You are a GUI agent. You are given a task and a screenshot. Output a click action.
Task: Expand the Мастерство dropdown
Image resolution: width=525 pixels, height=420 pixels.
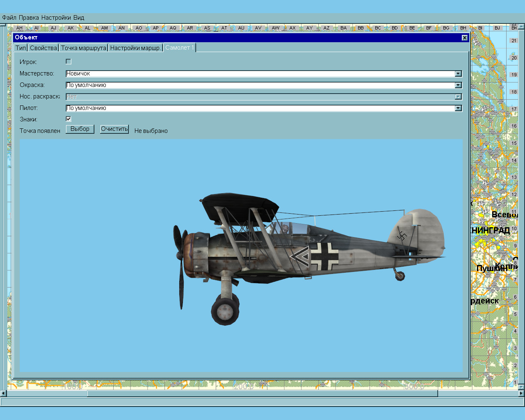(459, 74)
